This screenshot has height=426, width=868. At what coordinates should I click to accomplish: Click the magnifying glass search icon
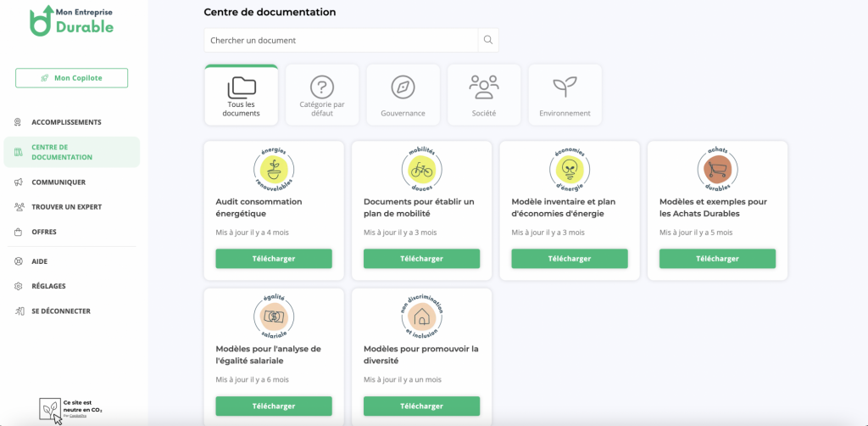click(488, 40)
